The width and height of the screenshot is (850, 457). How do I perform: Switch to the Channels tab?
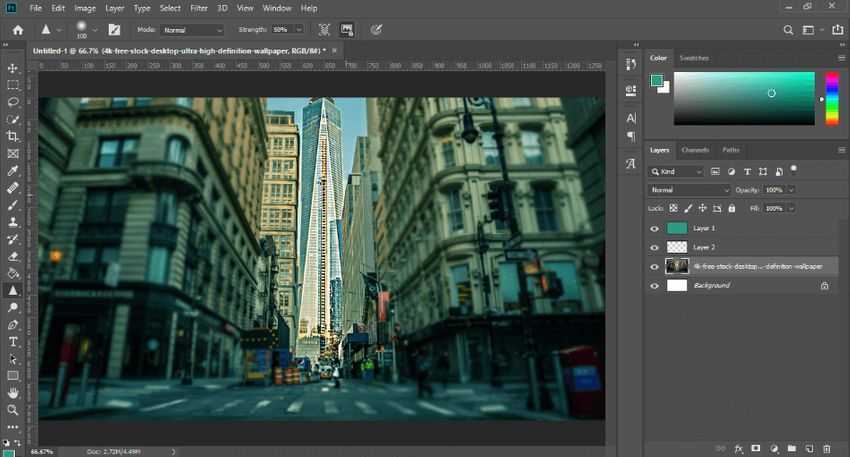(695, 150)
